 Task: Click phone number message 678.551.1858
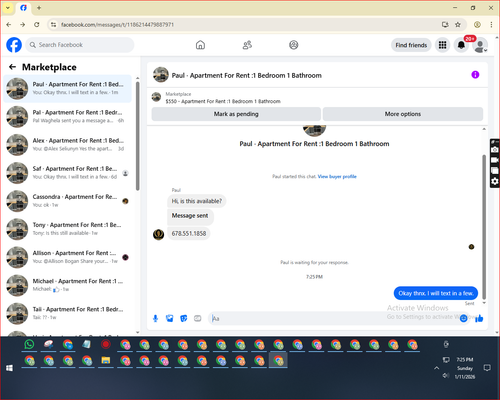[x=189, y=234]
